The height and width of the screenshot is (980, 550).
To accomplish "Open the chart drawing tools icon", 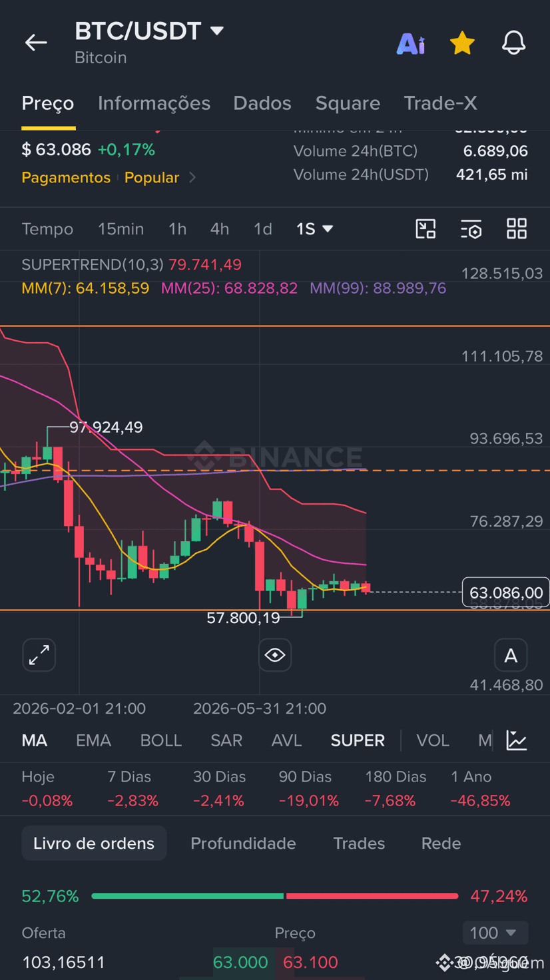I will click(x=425, y=229).
